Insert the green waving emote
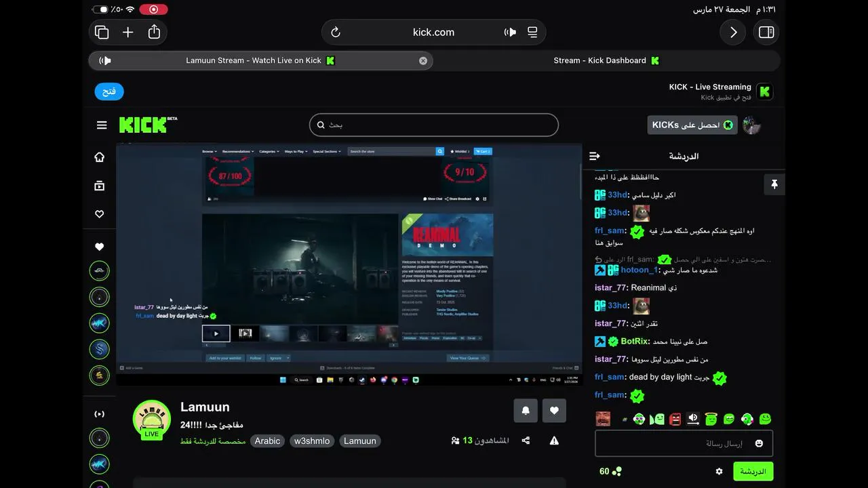 pyautogui.click(x=657, y=419)
